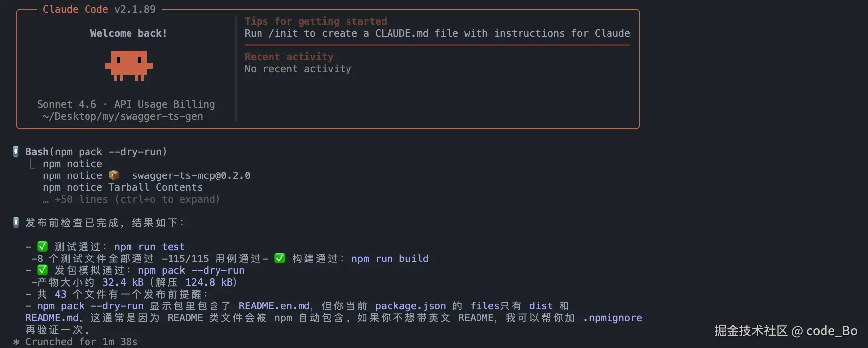Image resolution: width=868 pixels, height=348 pixels.
Task: Click the package box emoji icon
Action: click(x=114, y=175)
